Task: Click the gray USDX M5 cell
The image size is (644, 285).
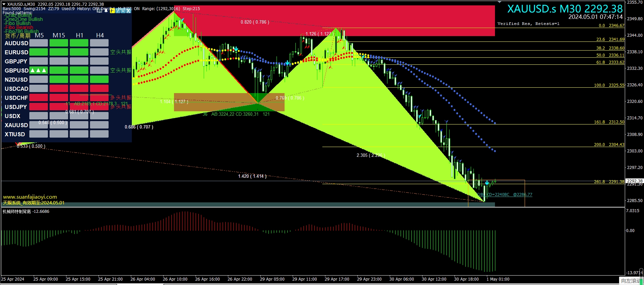Action: click(38, 116)
